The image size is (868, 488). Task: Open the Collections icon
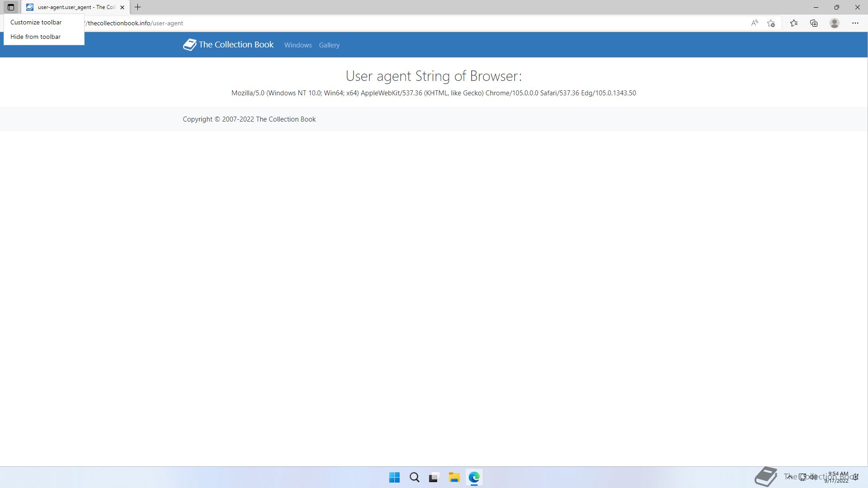[x=814, y=23]
